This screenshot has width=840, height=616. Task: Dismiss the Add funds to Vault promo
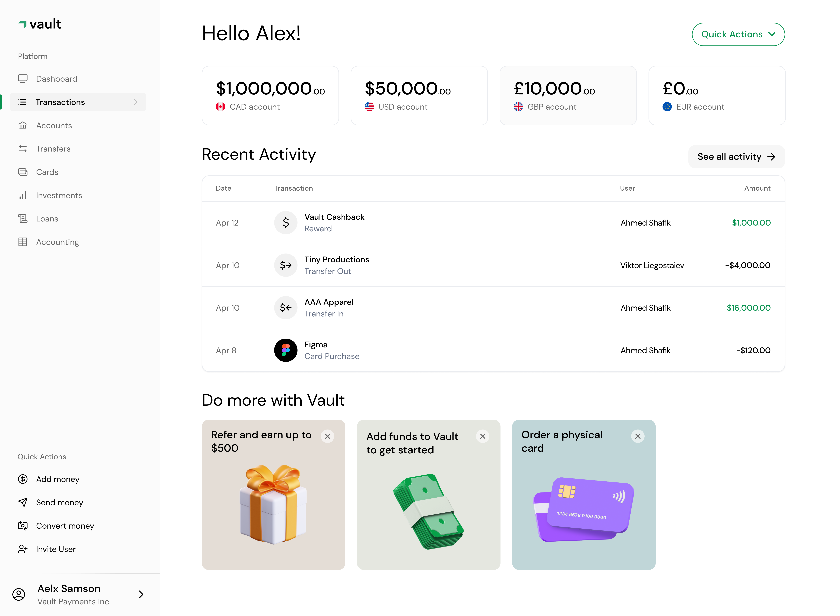[483, 436]
